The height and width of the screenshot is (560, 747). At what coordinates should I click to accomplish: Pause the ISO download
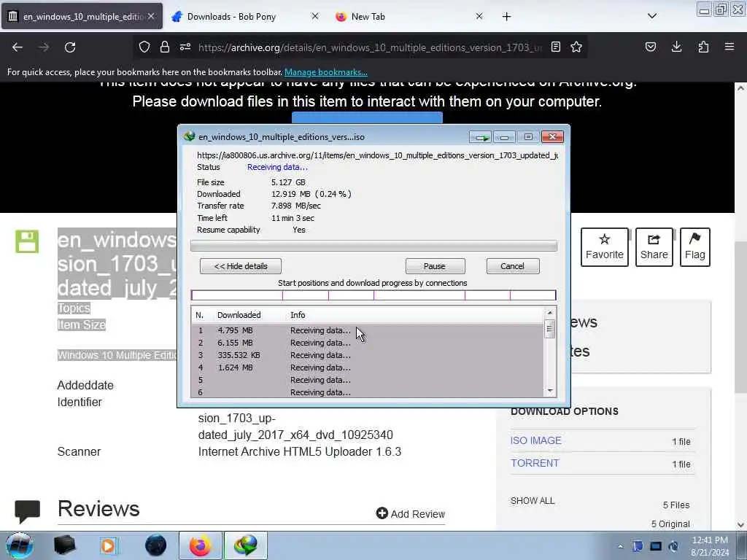tap(435, 266)
